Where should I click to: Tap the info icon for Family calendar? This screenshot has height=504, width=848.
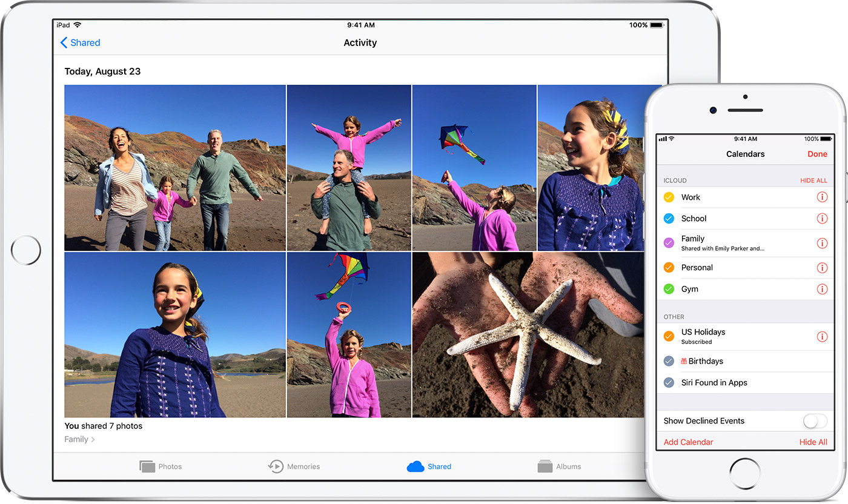822,243
